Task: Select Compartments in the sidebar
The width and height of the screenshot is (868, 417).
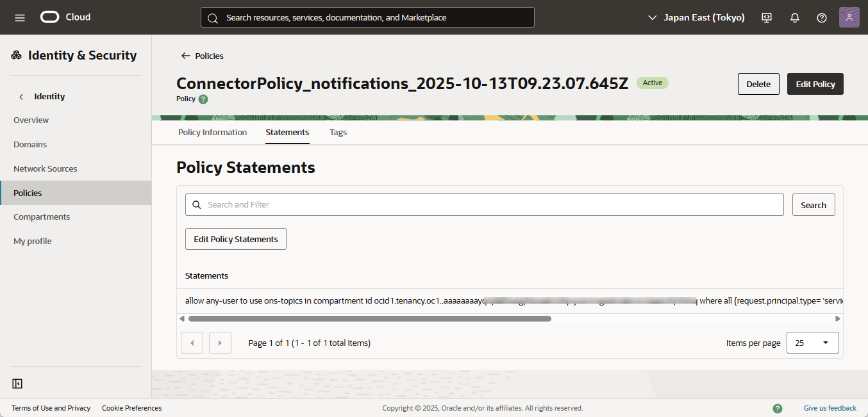Action: tap(42, 217)
